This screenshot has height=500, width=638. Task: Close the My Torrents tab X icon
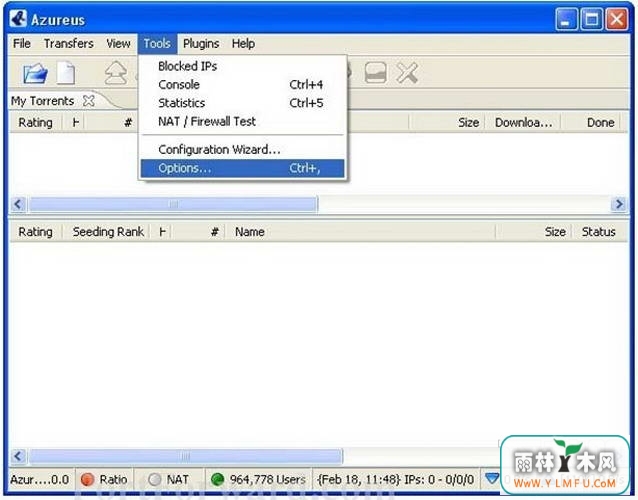pos(89,100)
